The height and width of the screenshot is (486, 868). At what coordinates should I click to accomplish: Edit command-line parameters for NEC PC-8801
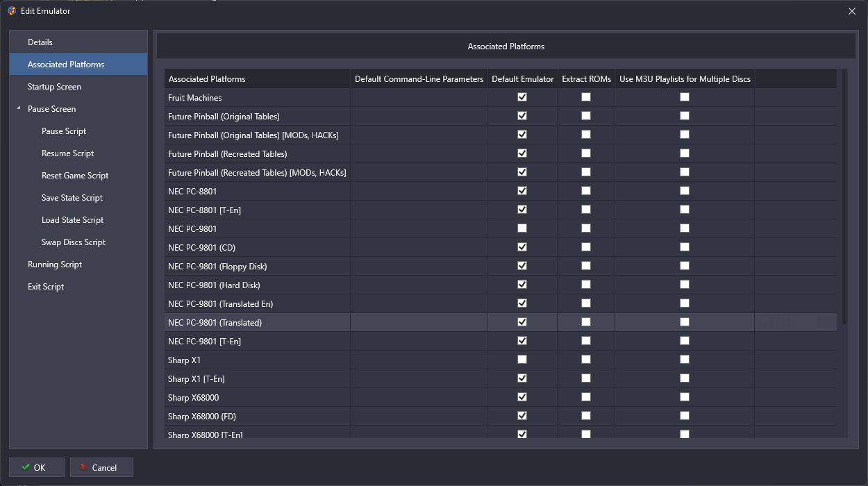(419, 191)
